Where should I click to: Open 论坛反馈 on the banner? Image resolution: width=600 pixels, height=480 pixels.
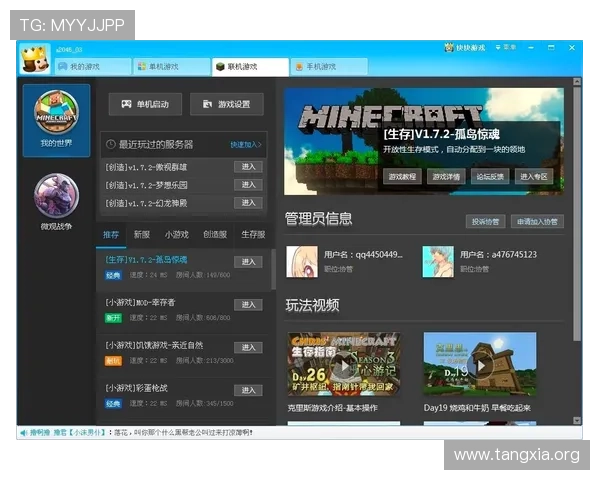coord(490,176)
